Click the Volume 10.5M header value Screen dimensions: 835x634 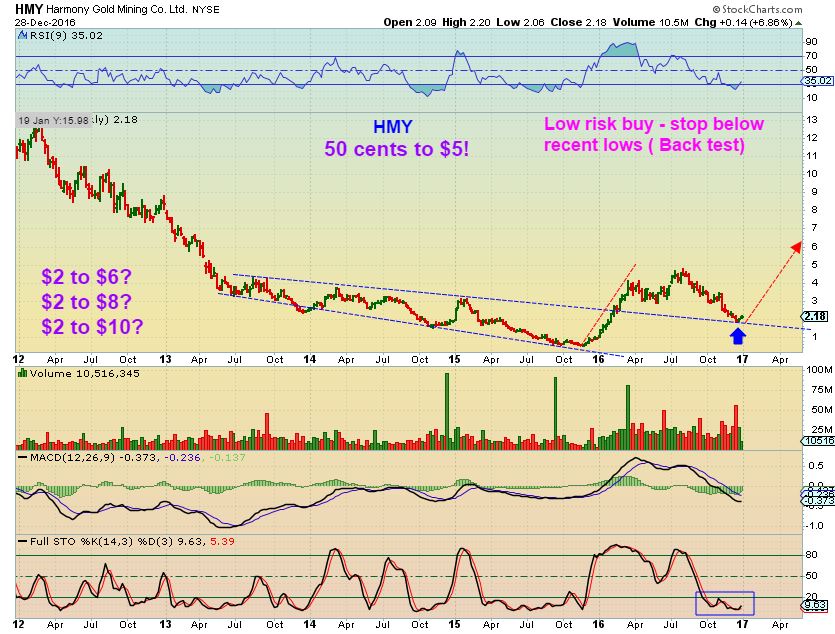tap(650, 22)
